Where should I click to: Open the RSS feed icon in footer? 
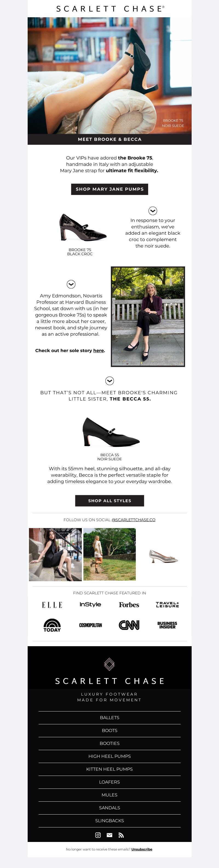pyautogui.click(x=121, y=835)
